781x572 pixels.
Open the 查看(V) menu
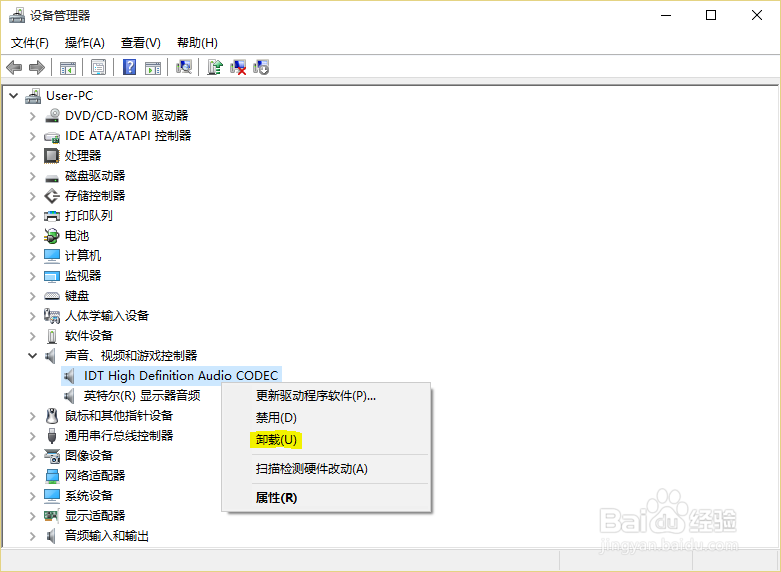140,43
